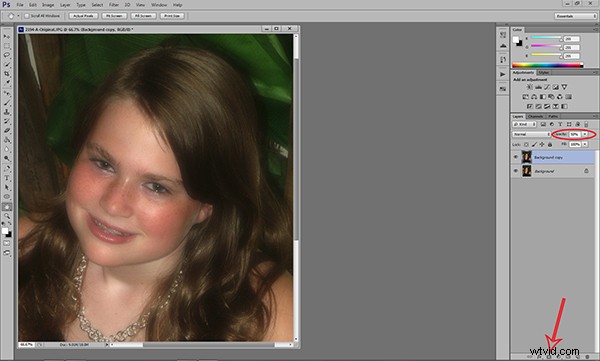Screen dimensions: 600x361
Task: Toggle pixel layer filter icon
Action: pyautogui.click(x=543, y=124)
